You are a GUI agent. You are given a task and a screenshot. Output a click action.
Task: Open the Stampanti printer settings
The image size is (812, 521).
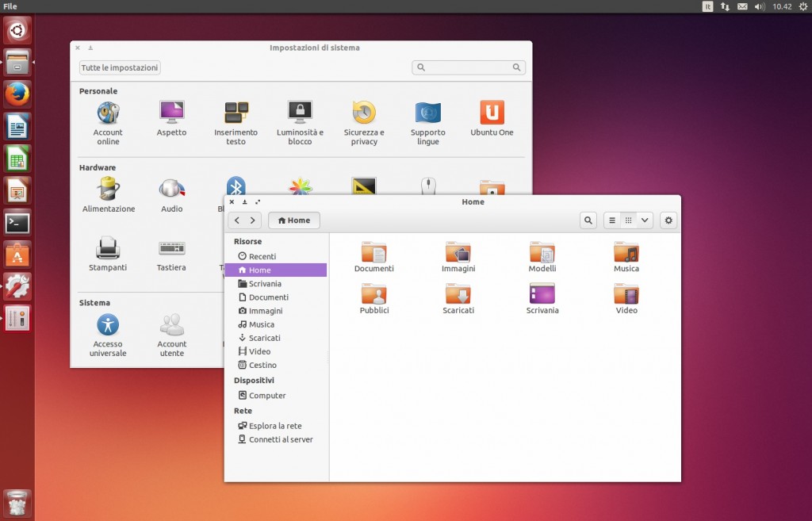pyautogui.click(x=108, y=249)
